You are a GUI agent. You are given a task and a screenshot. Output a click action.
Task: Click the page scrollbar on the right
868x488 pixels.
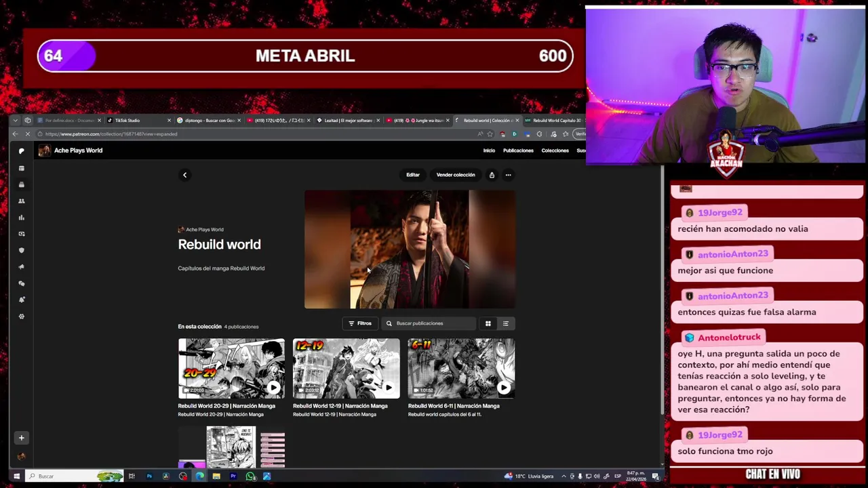(663, 291)
